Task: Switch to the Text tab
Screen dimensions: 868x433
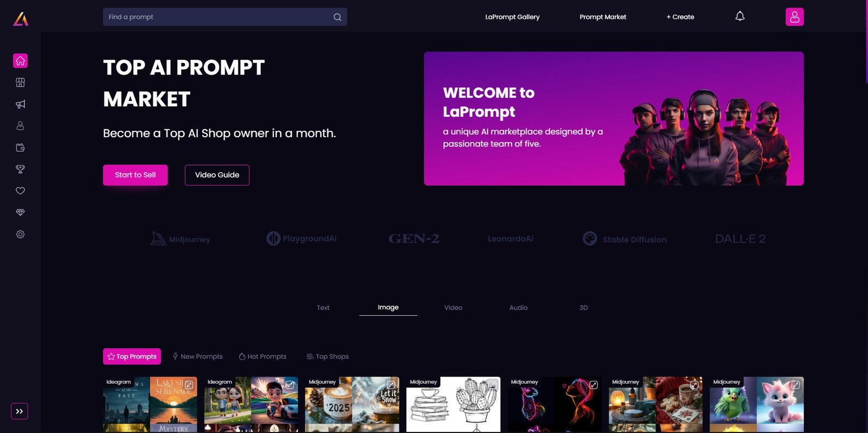Action: tap(323, 308)
